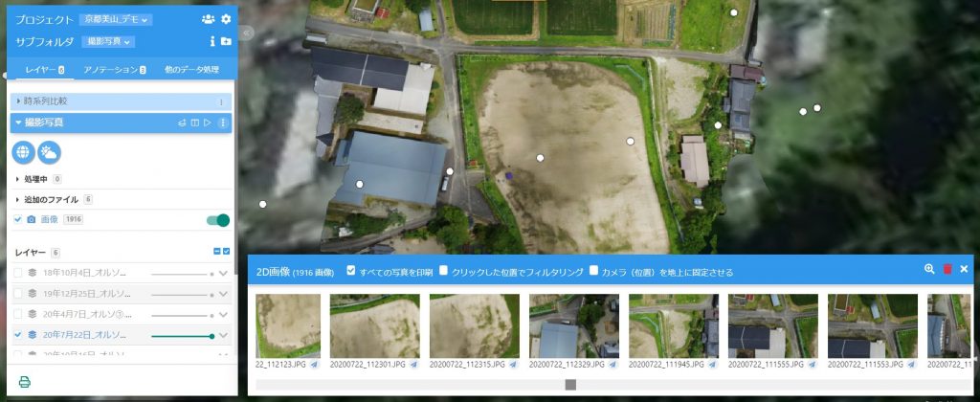Click the camera icon beside 画像

pos(32,219)
